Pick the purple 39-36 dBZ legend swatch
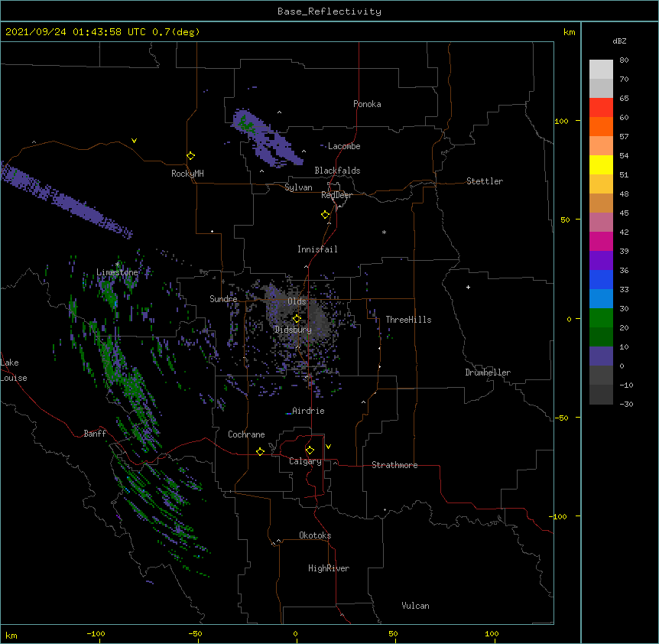The height and width of the screenshot is (644, 659). [601, 261]
